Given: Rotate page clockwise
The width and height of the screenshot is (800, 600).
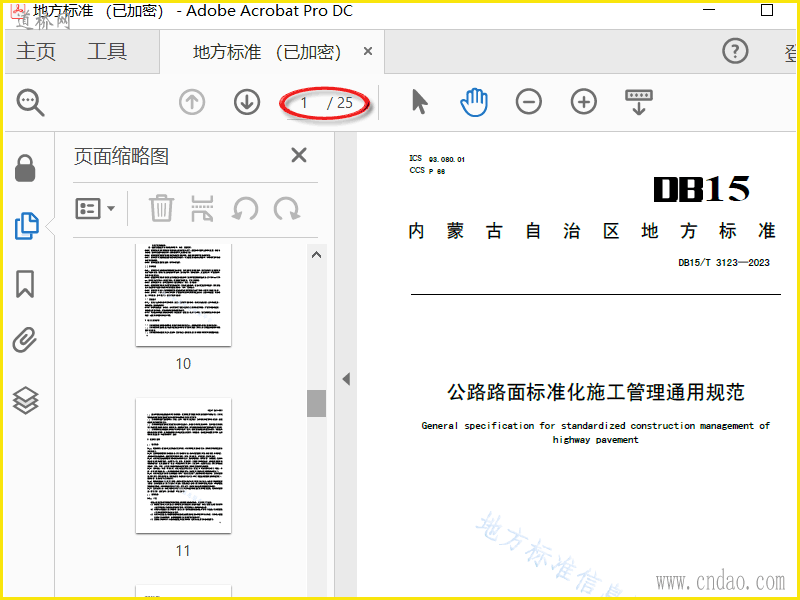Looking at the screenshot, I should tap(287, 209).
